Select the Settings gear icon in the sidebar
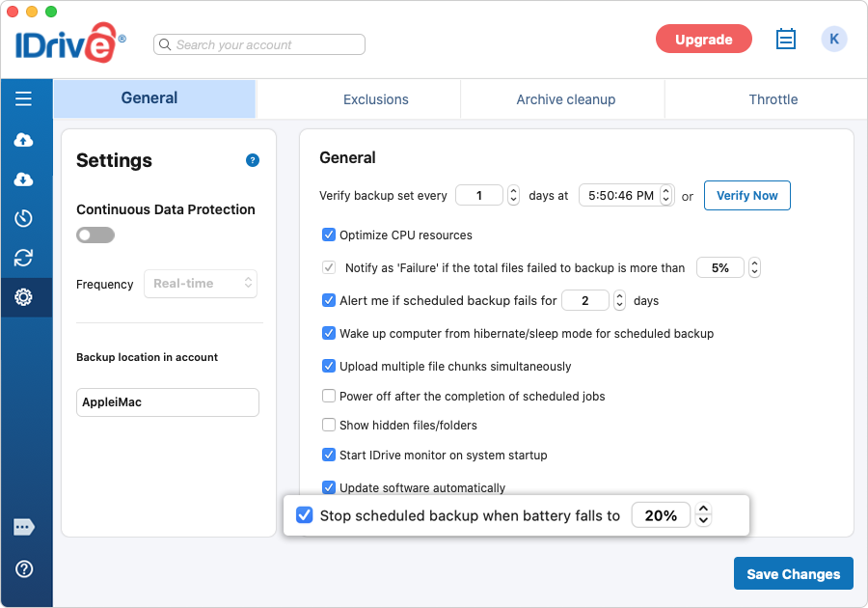Screen dimensions: 868x608 23,297
